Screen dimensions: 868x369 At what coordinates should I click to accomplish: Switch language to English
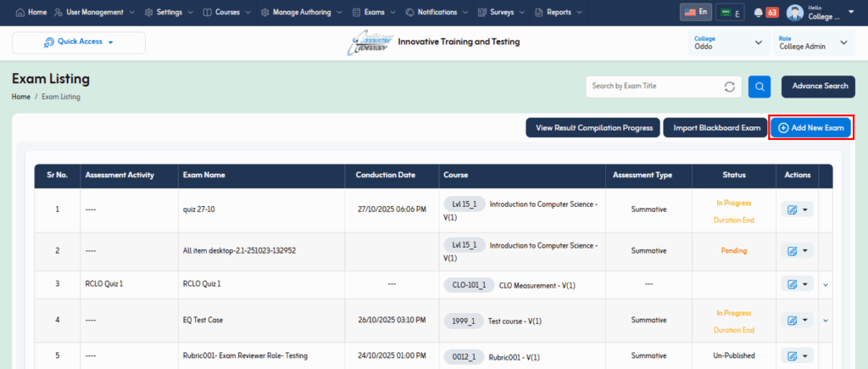pos(697,13)
